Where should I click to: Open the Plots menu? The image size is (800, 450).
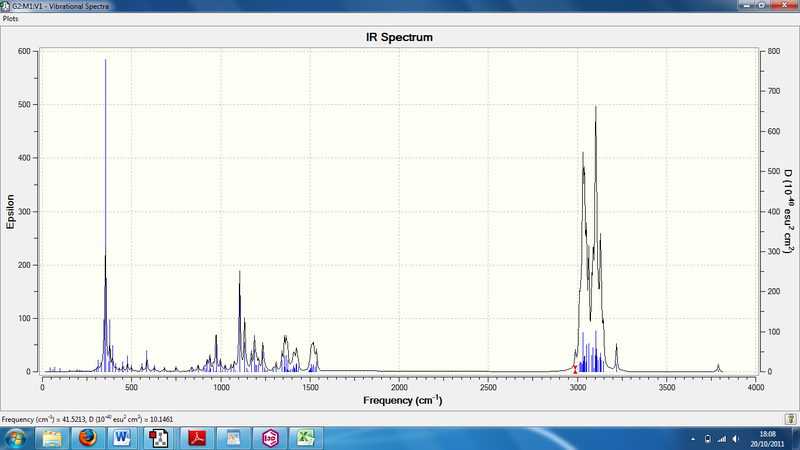tap(10, 18)
